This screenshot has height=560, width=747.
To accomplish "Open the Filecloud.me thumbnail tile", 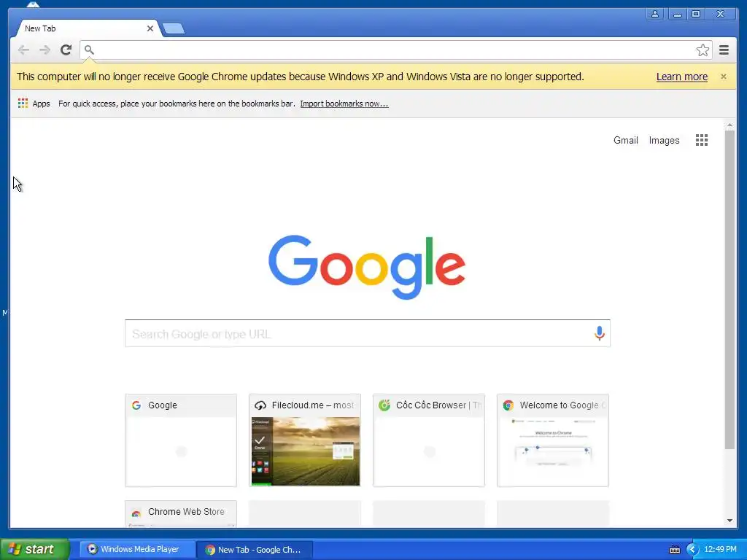I will 305,440.
